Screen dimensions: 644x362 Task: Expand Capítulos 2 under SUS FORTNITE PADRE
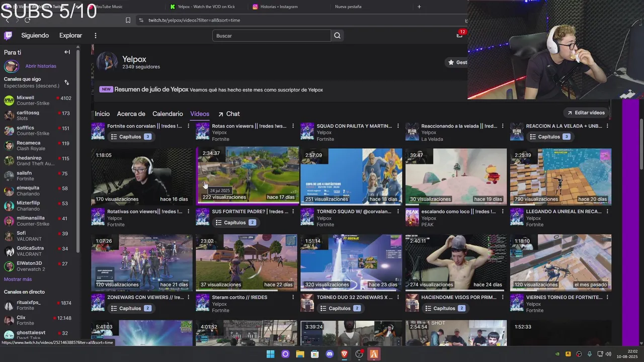[x=235, y=223]
